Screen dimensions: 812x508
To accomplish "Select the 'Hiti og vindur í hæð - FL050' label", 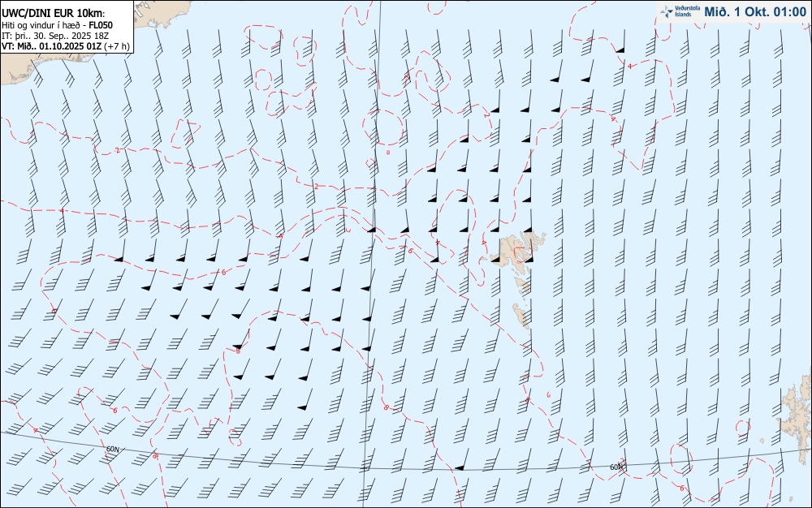I will tap(57, 25).
